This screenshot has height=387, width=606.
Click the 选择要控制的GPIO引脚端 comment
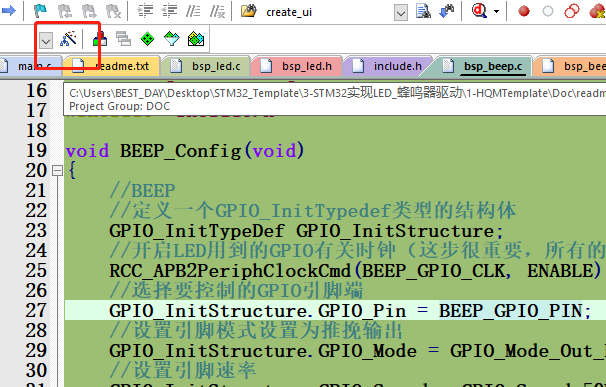[x=236, y=290]
